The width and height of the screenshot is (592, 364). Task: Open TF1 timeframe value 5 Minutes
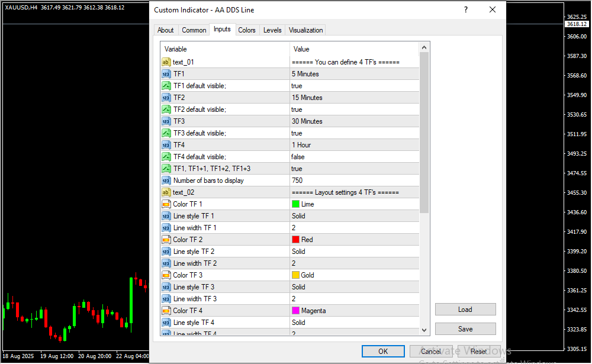tap(353, 74)
